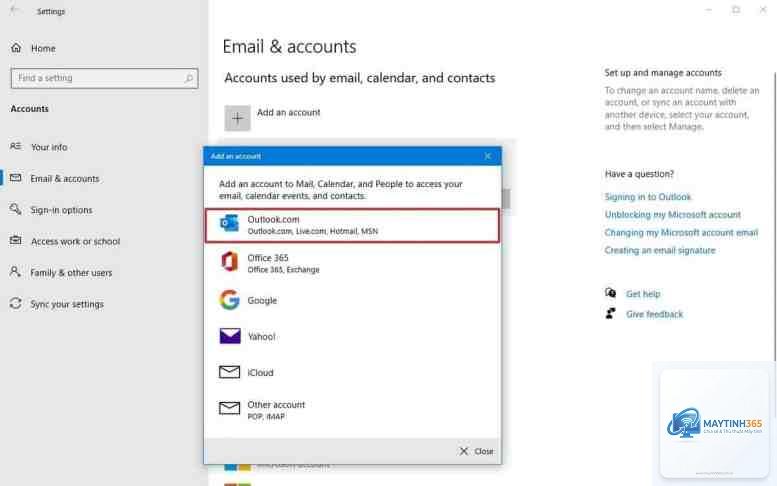The height and width of the screenshot is (486, 777).
Task: Open Your info settings
Action: point(104,147)
